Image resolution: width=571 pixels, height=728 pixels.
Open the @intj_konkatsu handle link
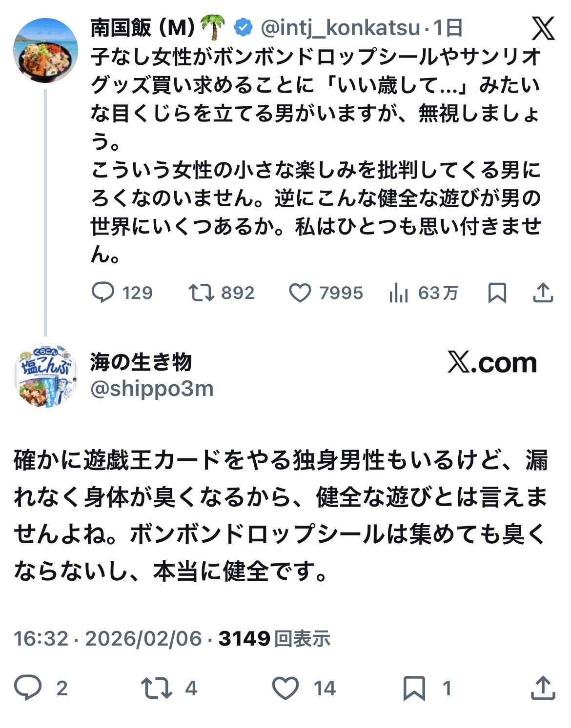click(x=340, y=29)
